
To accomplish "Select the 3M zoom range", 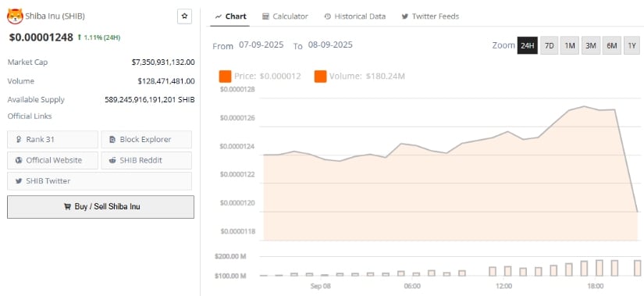I will click(591, 45).
